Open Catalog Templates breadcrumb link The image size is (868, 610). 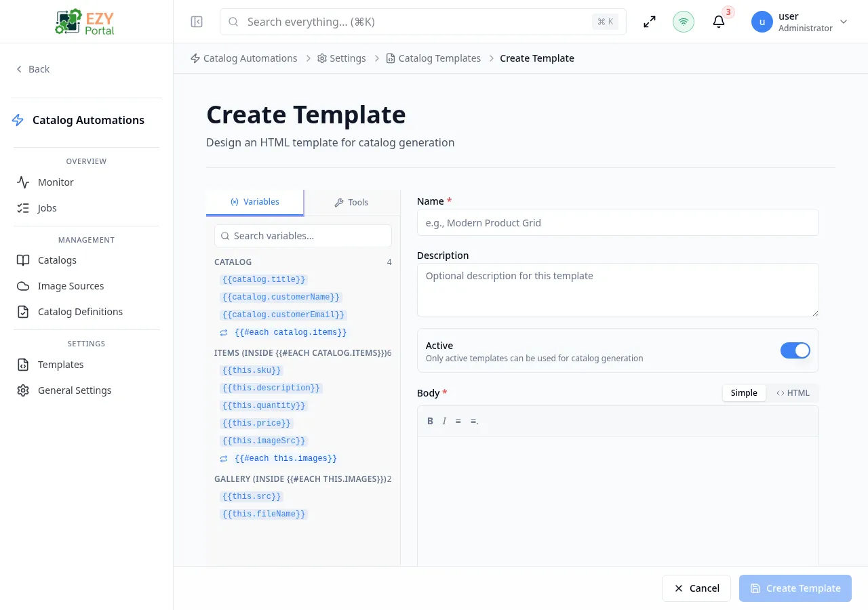coord(433,58)
